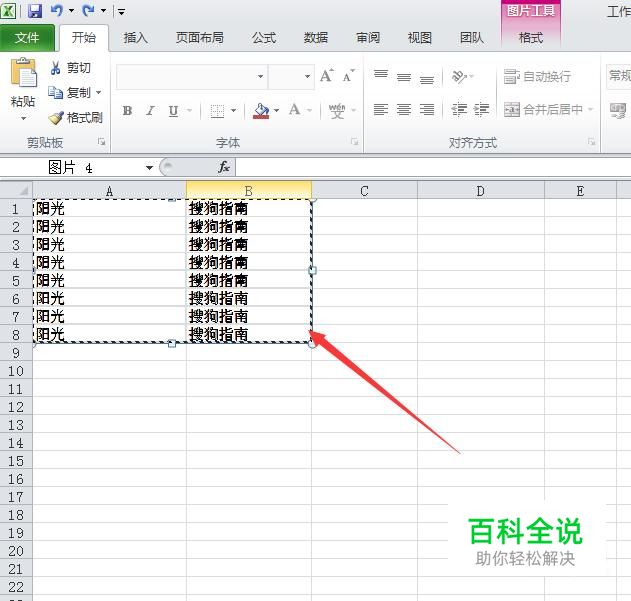This screenshot has height=601, width=631.
Task: Switch to the 公式 Formulas tab
Action: 264,38
